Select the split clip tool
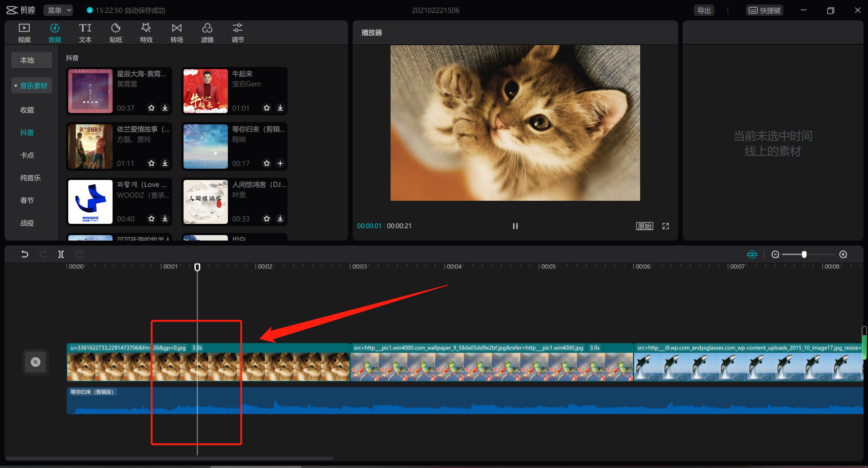Screen dimensions: 868x468 point(61,254)
